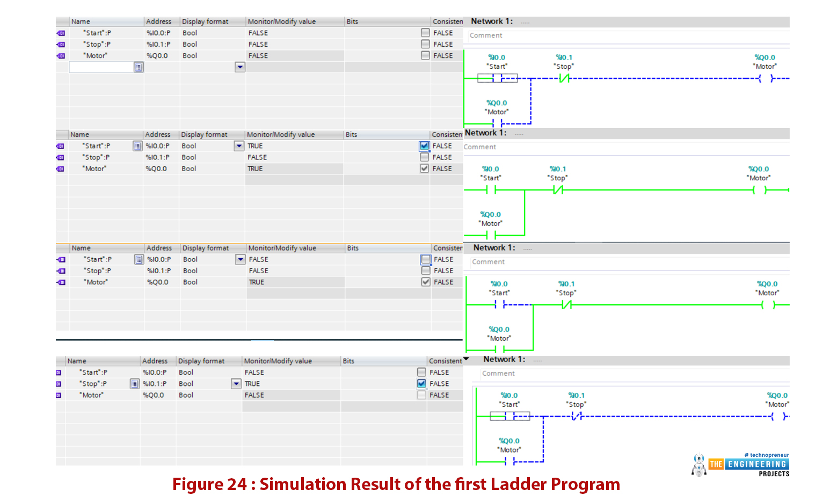
Task: Select the Stop contact in the network beside the all-FALSE table
Action: coord(564,78)
